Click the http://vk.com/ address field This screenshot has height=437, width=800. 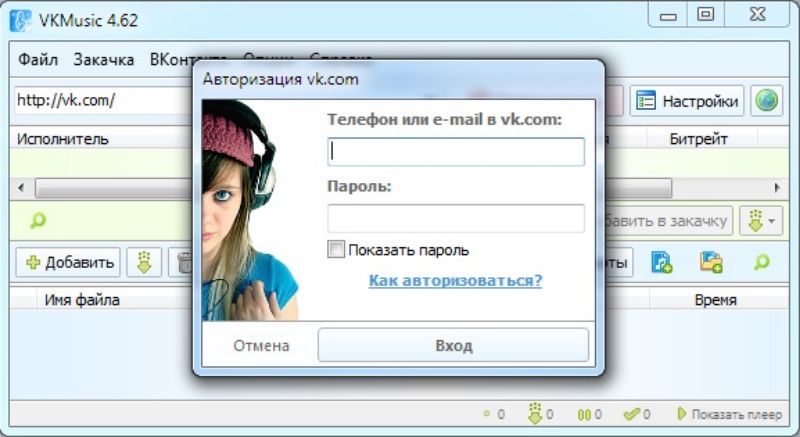pos(104,100)
